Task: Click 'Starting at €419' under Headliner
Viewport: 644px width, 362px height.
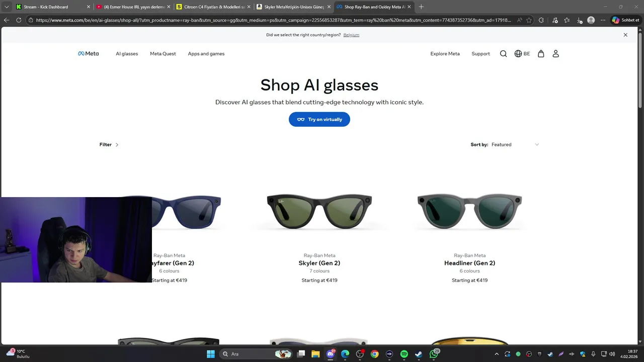Action: (470, 280)
